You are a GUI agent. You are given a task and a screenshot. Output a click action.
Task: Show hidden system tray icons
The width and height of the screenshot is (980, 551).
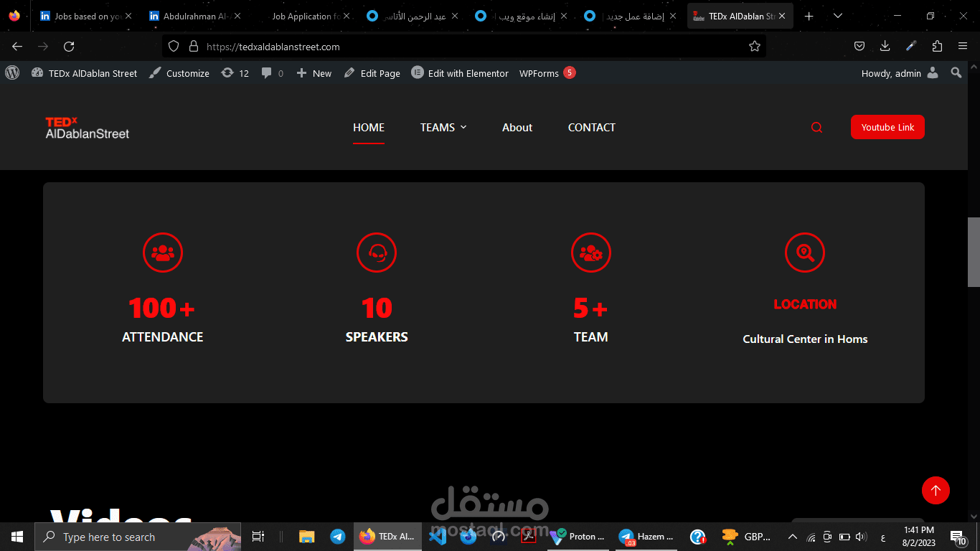793,537
